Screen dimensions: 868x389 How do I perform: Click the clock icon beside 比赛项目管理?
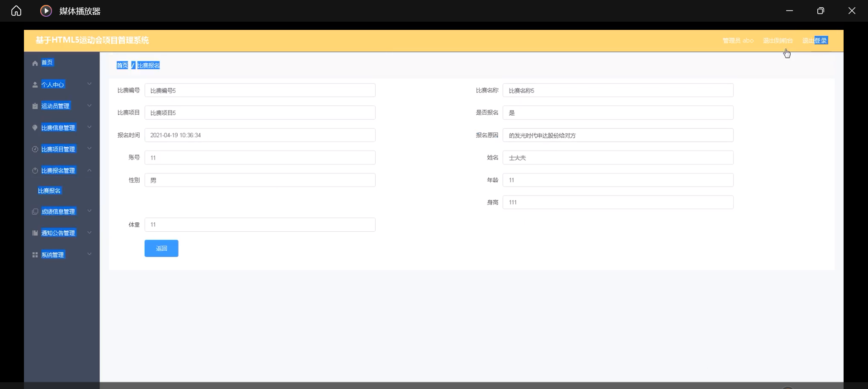click(35, 149)
